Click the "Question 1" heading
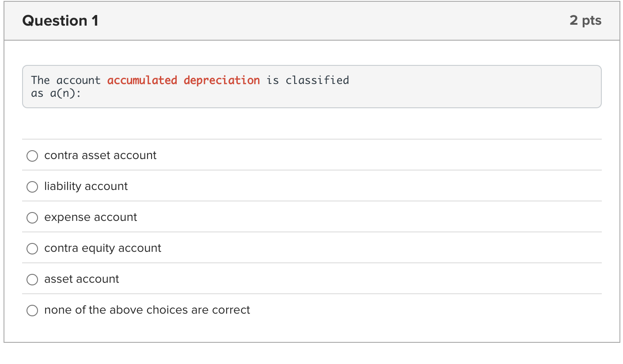The width and height of the screenshot is (623, 364). (x=60, y=21)
